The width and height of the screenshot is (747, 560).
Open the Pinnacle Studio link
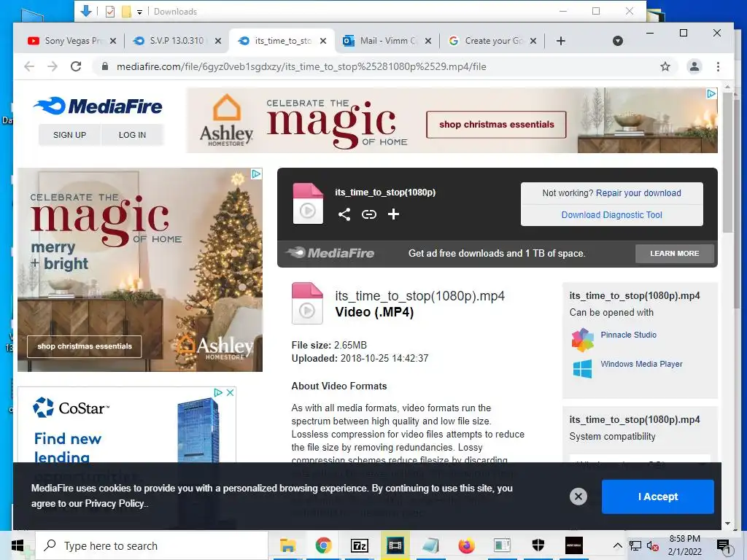point(628,335)
